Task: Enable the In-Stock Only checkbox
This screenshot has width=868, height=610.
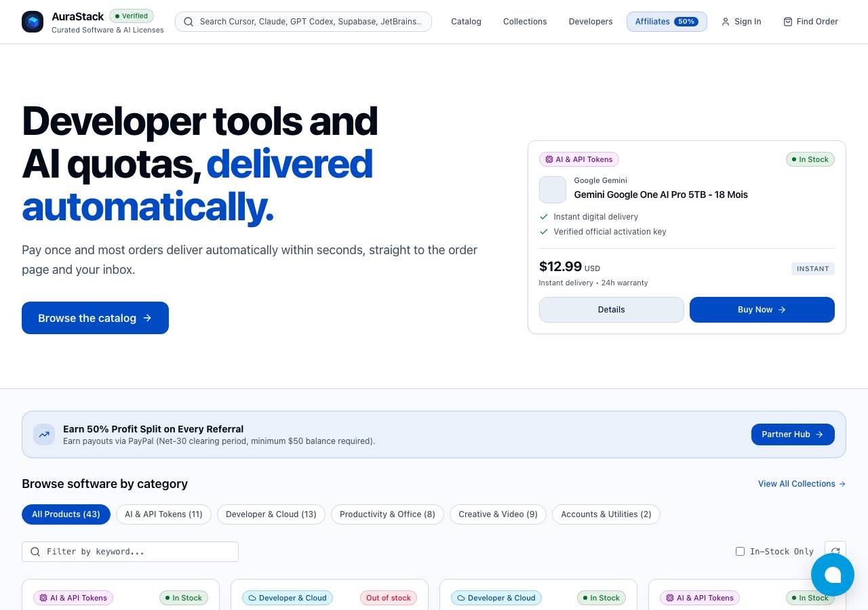Action: (740, 552)
